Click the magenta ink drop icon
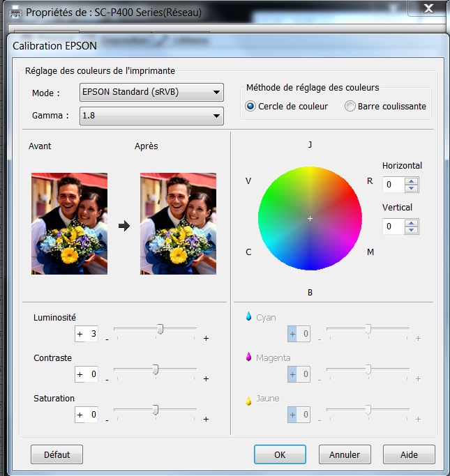 click(248, 357)
